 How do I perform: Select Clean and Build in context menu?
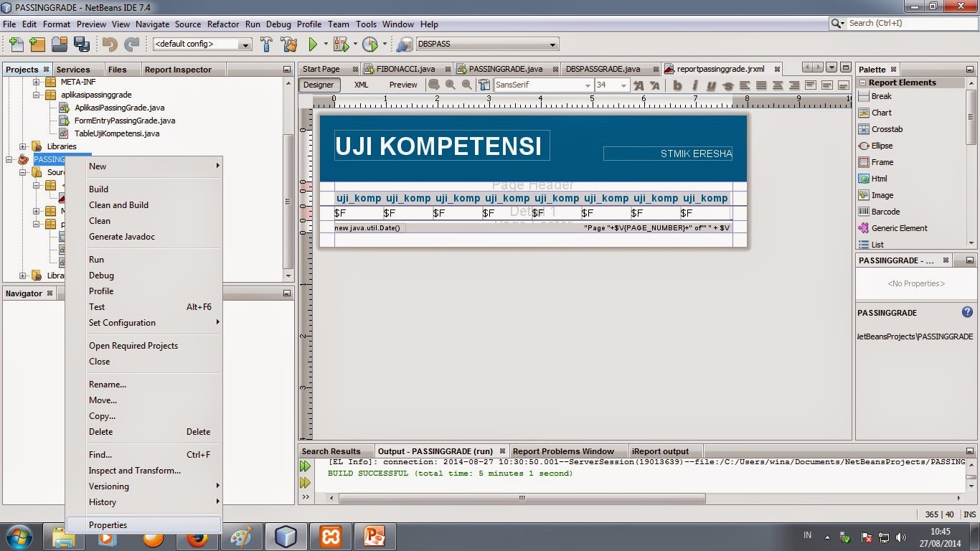[x=143, y=205]
